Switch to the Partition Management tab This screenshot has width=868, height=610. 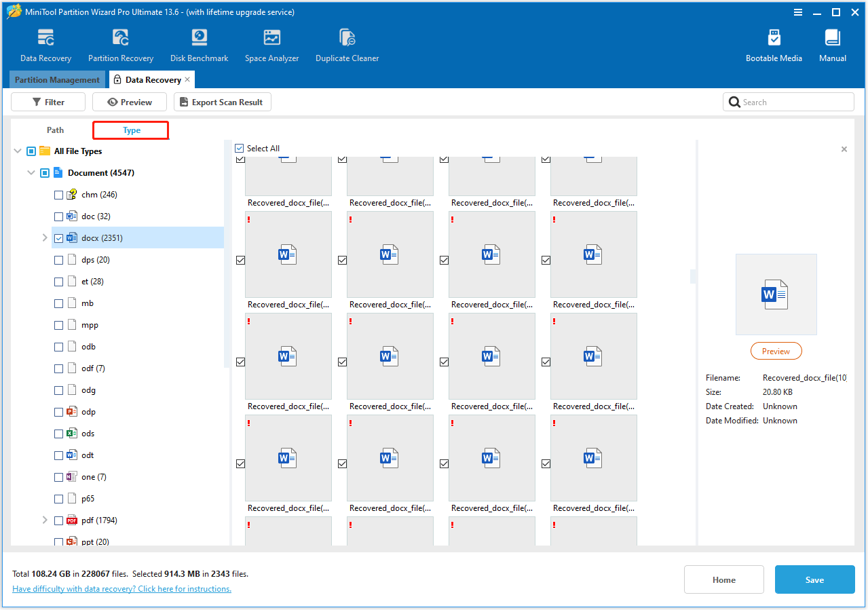pos(57,80)
